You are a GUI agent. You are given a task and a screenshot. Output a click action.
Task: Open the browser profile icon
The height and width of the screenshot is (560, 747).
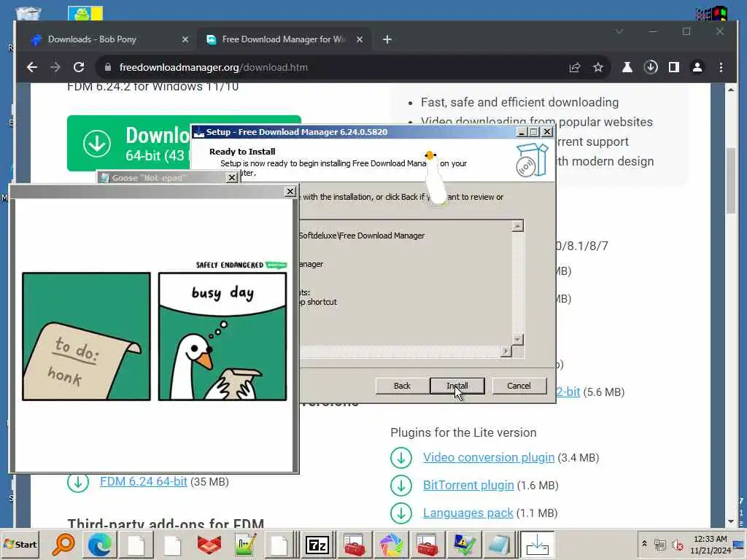point(697,68)
